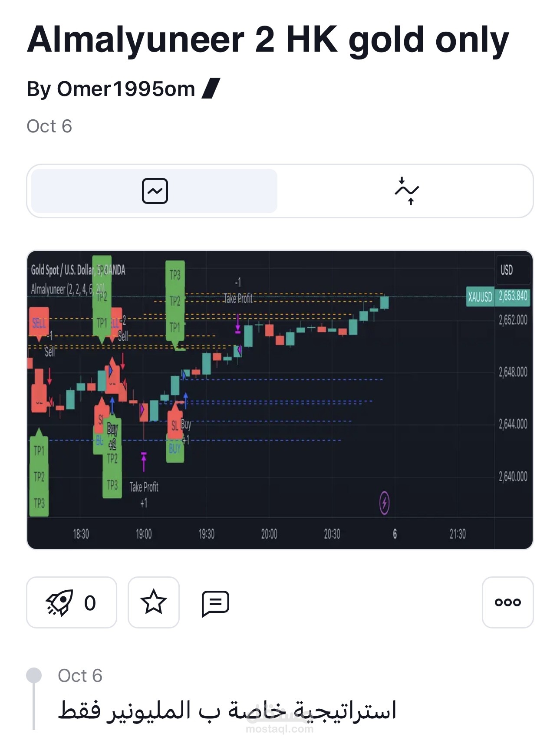Click the lightning quick-trade icon on the chart
560x750 pixels.
[384, 504]
